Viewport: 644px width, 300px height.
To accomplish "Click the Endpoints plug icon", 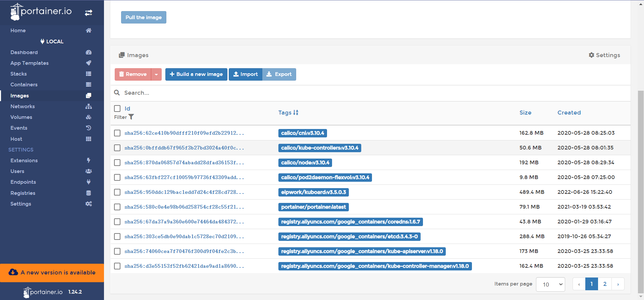I will point(89,182).
